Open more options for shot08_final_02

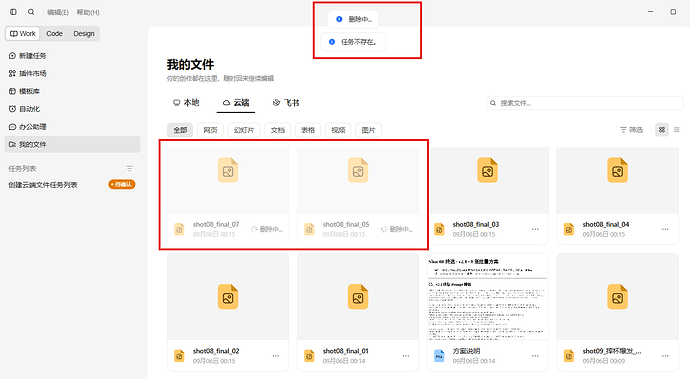pyautogui.click(x=275, y=356)
